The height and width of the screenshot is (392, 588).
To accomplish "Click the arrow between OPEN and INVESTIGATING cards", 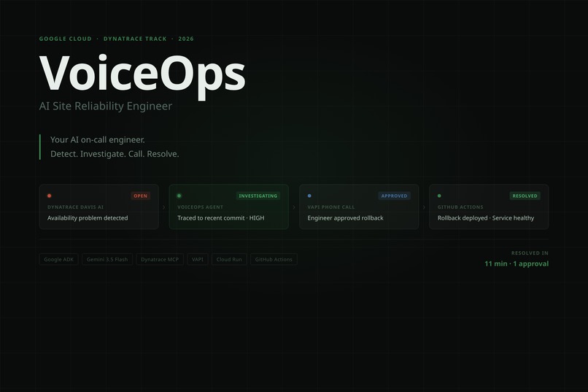I will coord(164,207).
